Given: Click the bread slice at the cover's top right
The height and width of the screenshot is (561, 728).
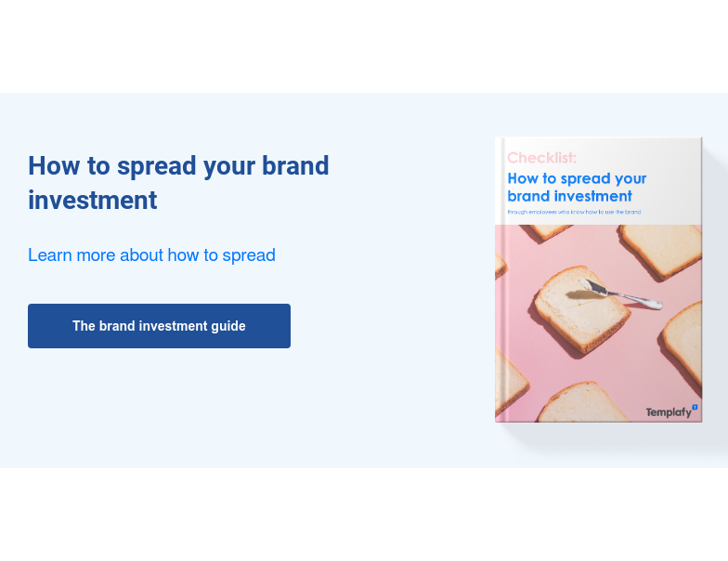Looking at the screenshot, I should [660, 248].
